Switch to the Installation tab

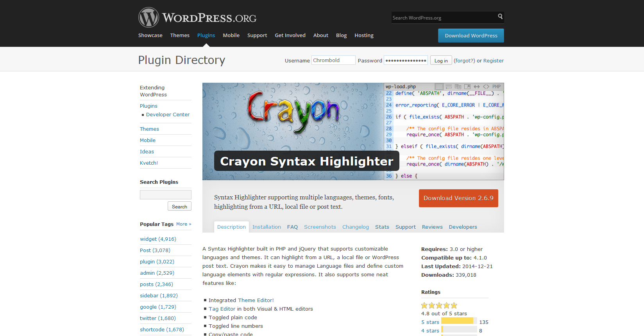pyautogui.click(x=267, y=227)
